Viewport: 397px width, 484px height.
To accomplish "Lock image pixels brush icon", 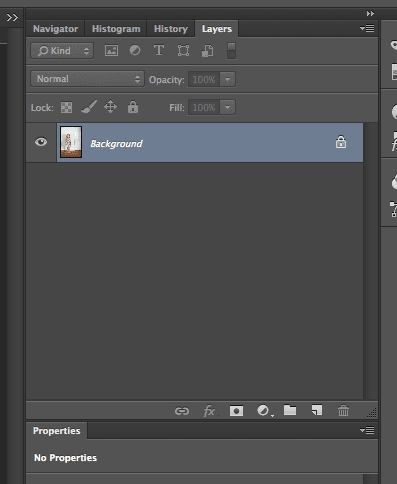I will pyautogui.click(x=89, y=107).
